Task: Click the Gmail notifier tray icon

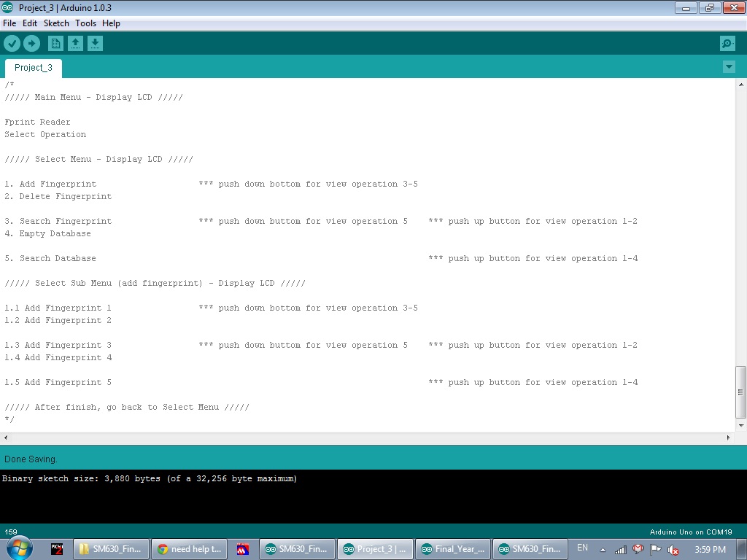Action: tap(638, 549)
